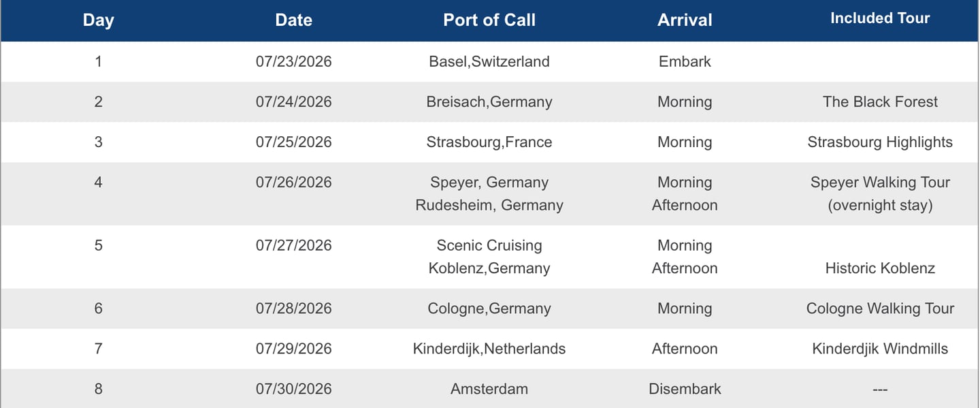Viewport: 980px width, 408px height.
Task: Click the 07/30/2026 date cell
Action: [293, 389]
